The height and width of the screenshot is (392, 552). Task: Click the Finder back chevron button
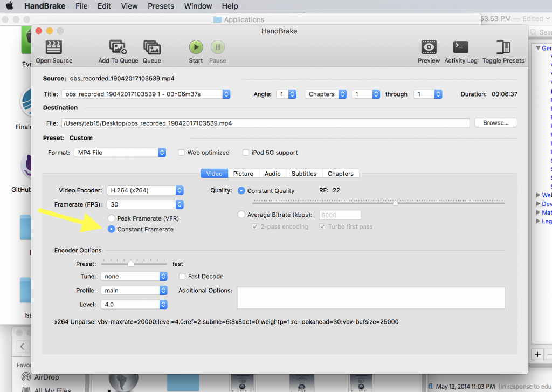point(23,346)
